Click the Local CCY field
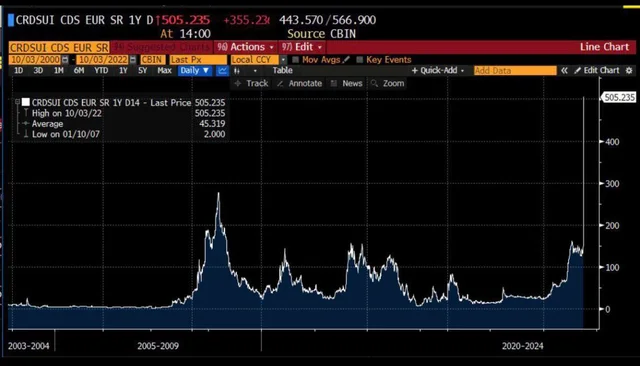Screen dimensions: 640x366 tap(255, 60)
